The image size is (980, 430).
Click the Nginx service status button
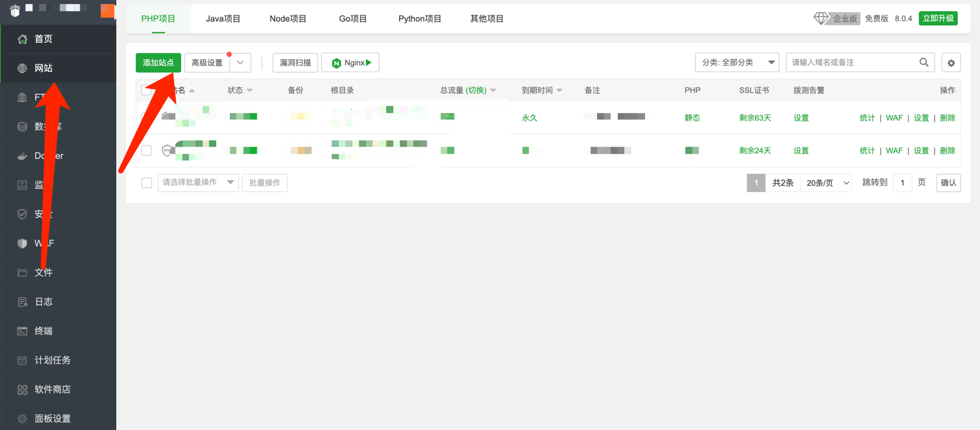pyautogui.click(x=350, y=63)
